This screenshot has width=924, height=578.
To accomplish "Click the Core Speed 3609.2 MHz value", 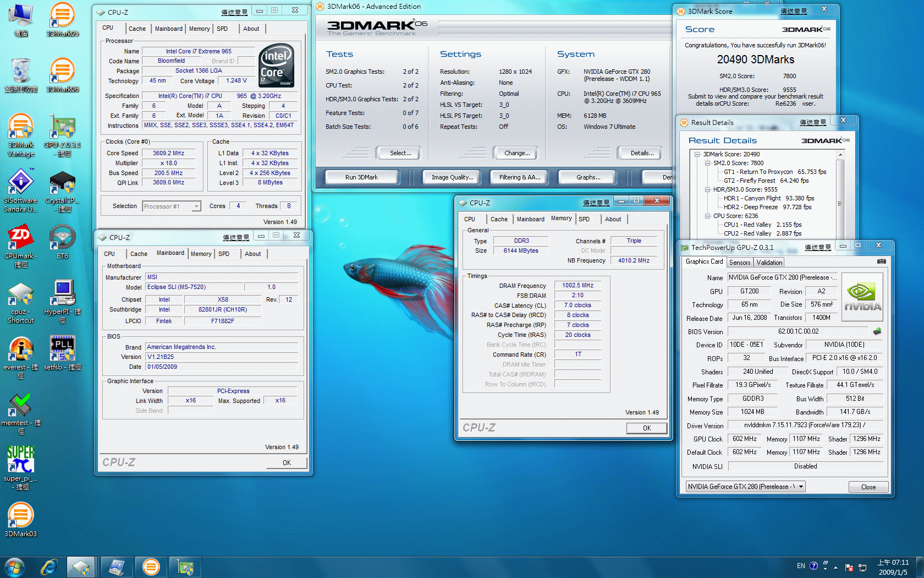I will [168, 154].
